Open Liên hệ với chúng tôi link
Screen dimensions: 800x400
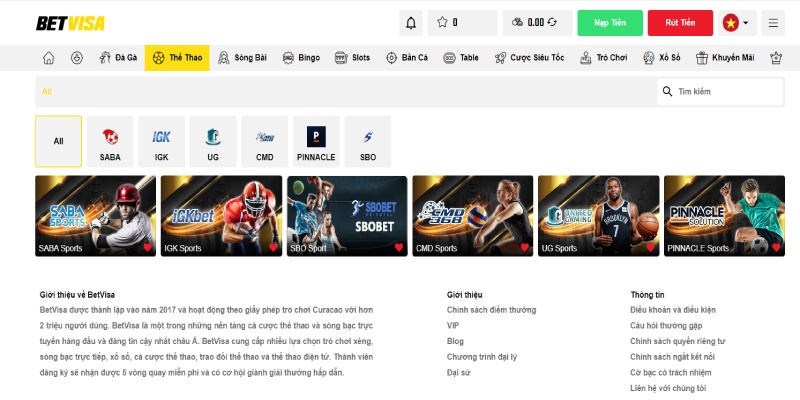668,388
